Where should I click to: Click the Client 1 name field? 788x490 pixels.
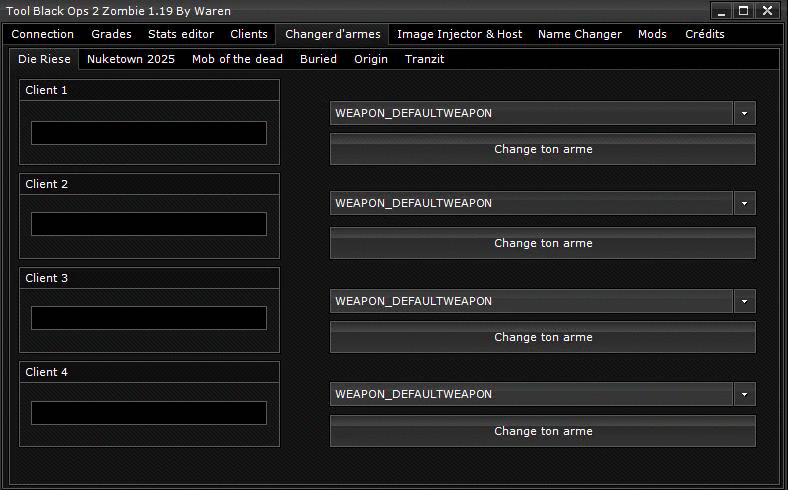(149, 133)
